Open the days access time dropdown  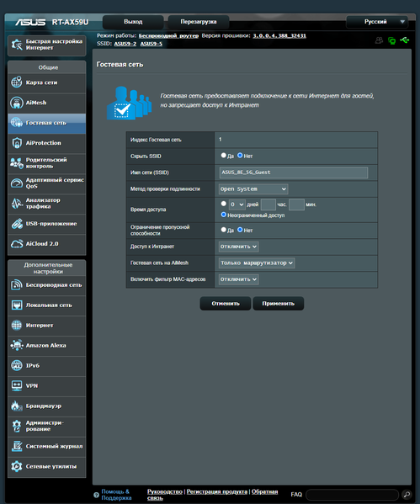click(237, 204)
